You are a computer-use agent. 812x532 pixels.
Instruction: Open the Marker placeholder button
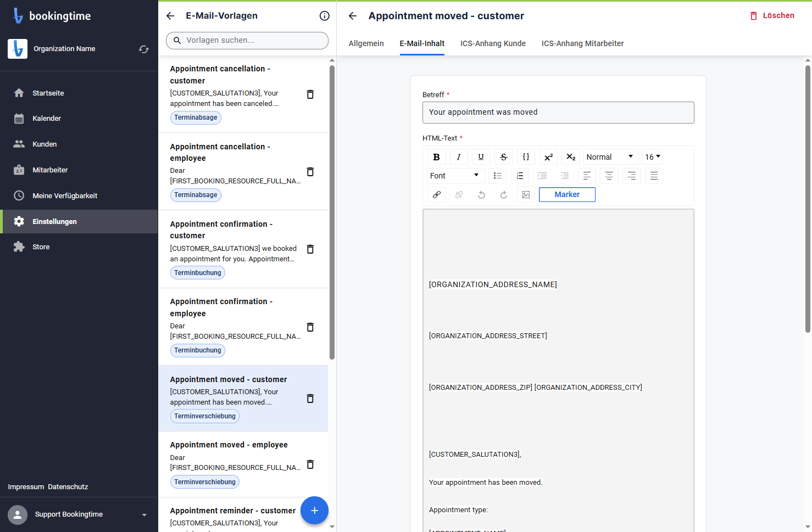[x=567, y=195]
